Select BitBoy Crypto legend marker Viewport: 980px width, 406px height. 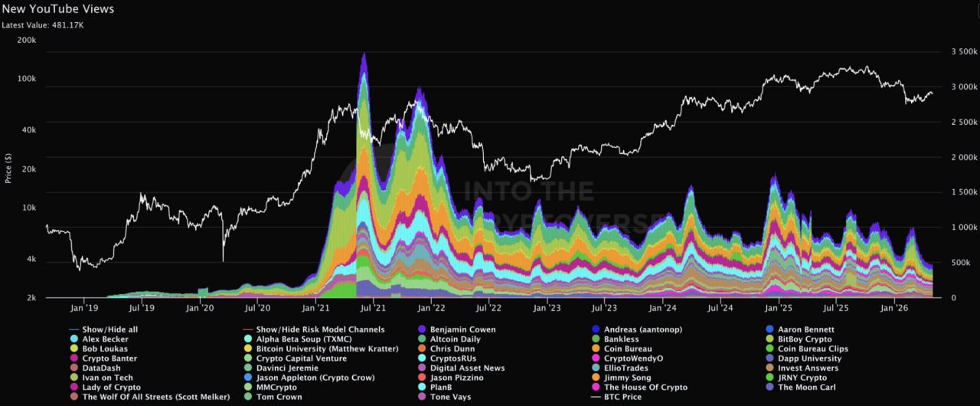(x=770, y=339)
